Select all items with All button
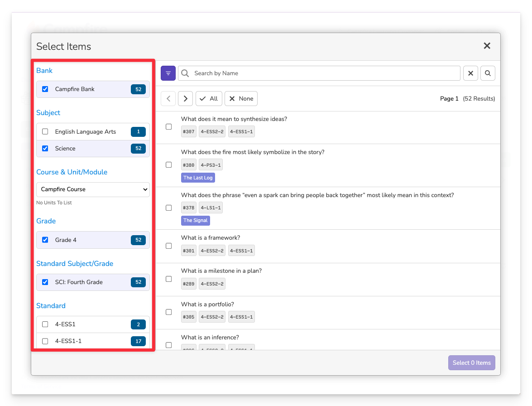Screen dimensions: 532x406 (209, 99)
